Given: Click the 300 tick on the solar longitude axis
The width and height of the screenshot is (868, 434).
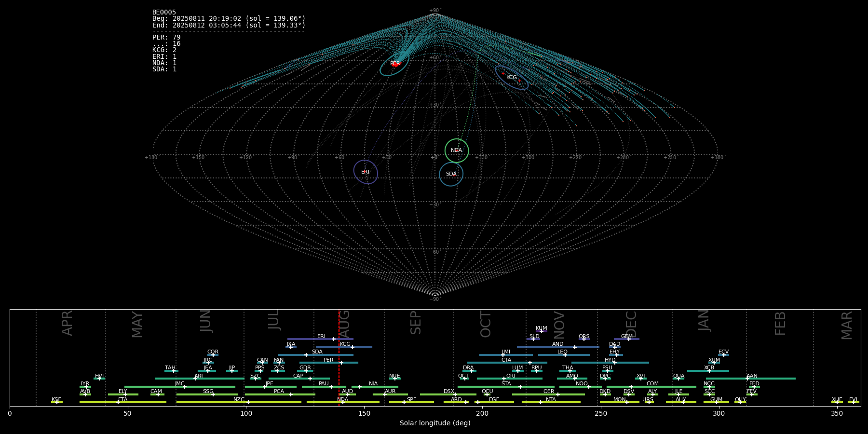Looking at the screenshot, I should click(x=719, y=413).
